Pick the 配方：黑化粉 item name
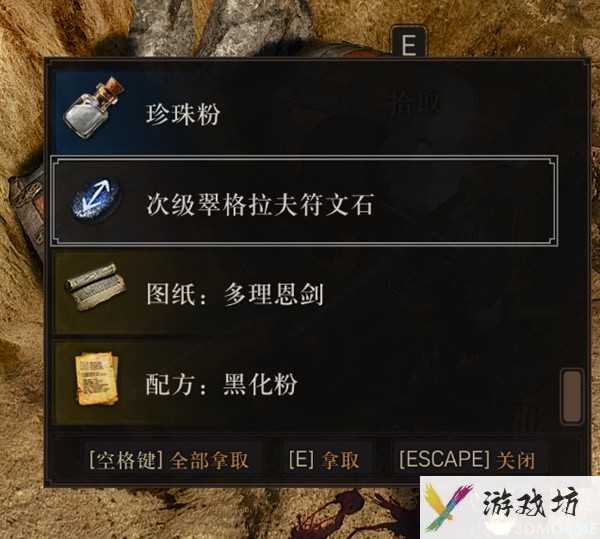 point(221,384)
